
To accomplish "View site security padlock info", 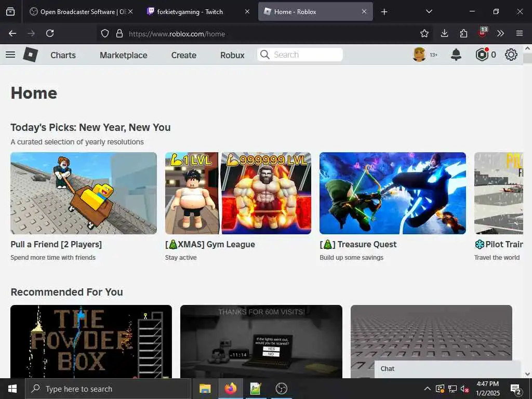I will [119, 34].
